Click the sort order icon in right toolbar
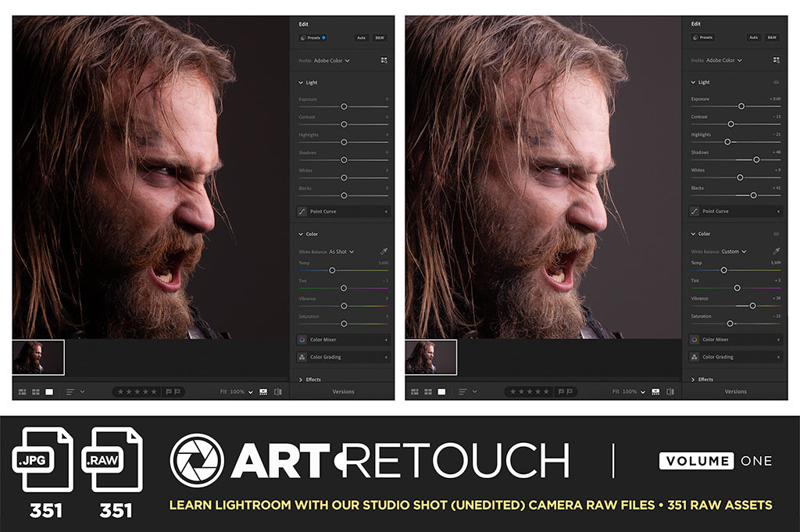800x532 pixels. [462, 391]
